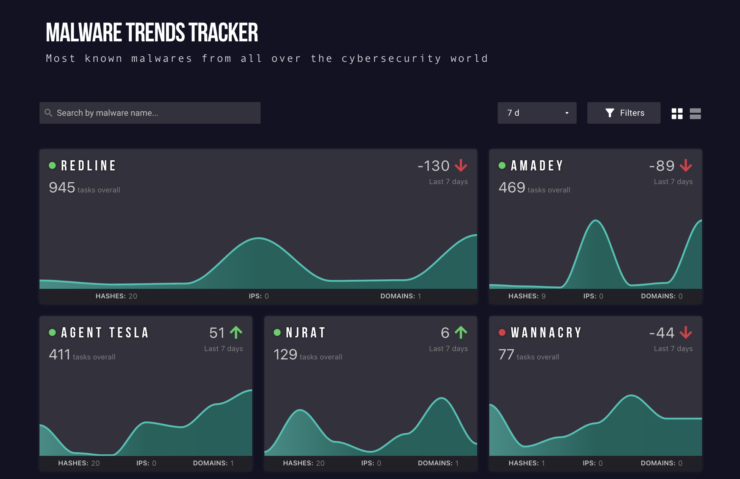Viewport: 740px width, 479px height.
Task: Open the Filters button
Action: click(x=624, y=113)
